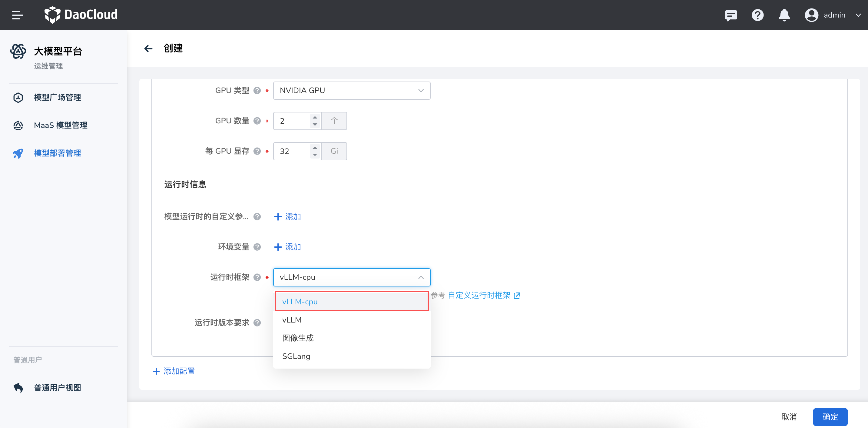The height and width of the screenshot is (428, 868).
Task: Click the admin avatar icon
Action: click(812, 15)
